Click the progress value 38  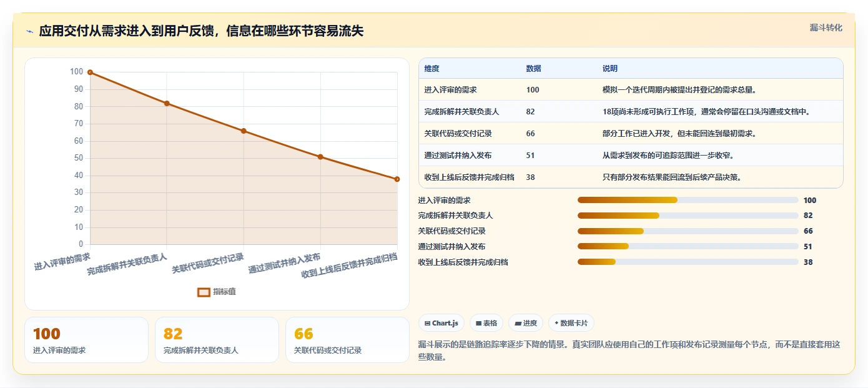tap(808, 262)
